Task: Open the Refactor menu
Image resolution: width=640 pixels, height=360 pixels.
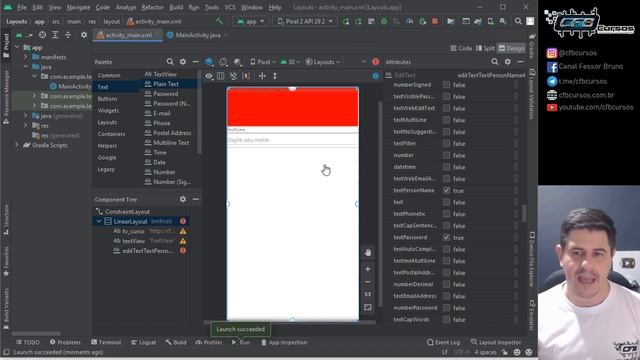Action: tap(152, 7)
